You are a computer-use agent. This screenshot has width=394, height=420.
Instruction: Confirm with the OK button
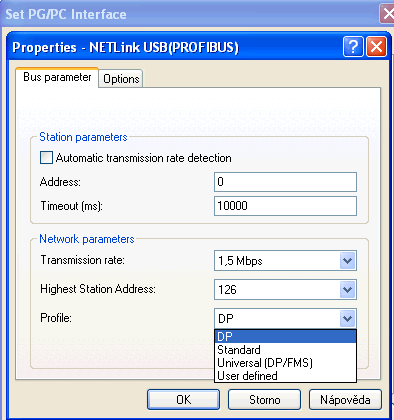184,399
